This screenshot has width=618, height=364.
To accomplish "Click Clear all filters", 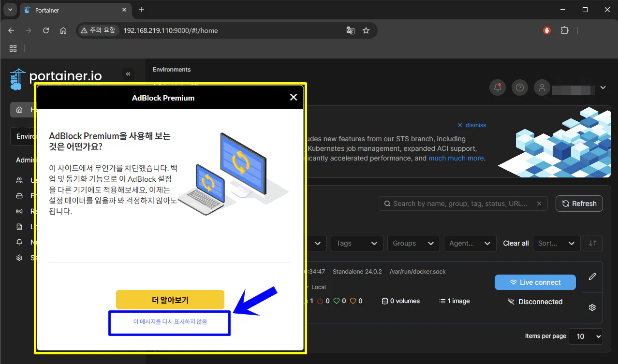I will (x=516, y=243).
